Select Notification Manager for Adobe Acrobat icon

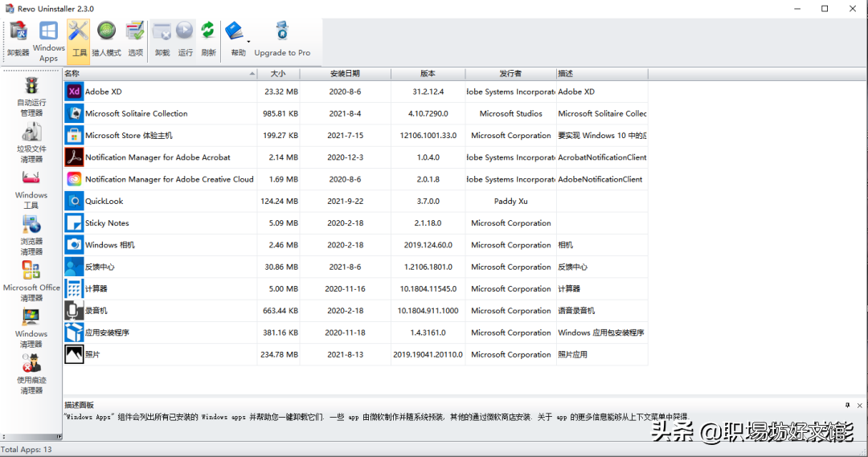74,157
